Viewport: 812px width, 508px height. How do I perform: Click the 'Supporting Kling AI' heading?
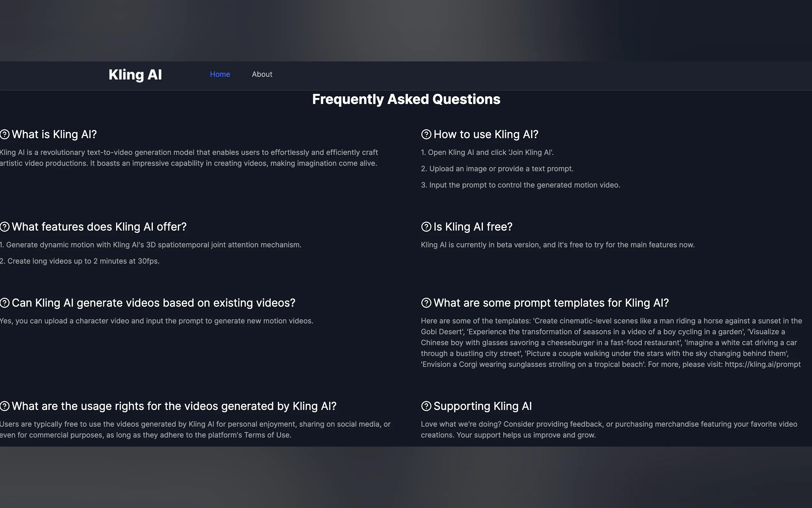point(482,406)
